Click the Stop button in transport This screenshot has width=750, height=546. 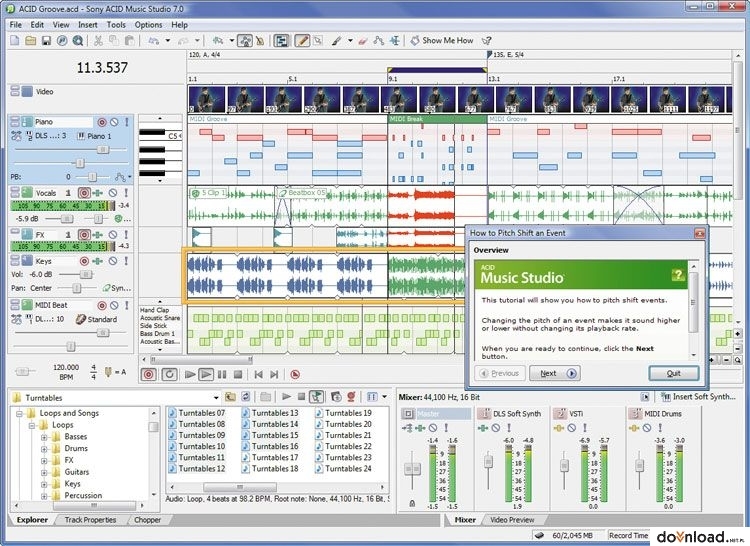coord(238,374)
